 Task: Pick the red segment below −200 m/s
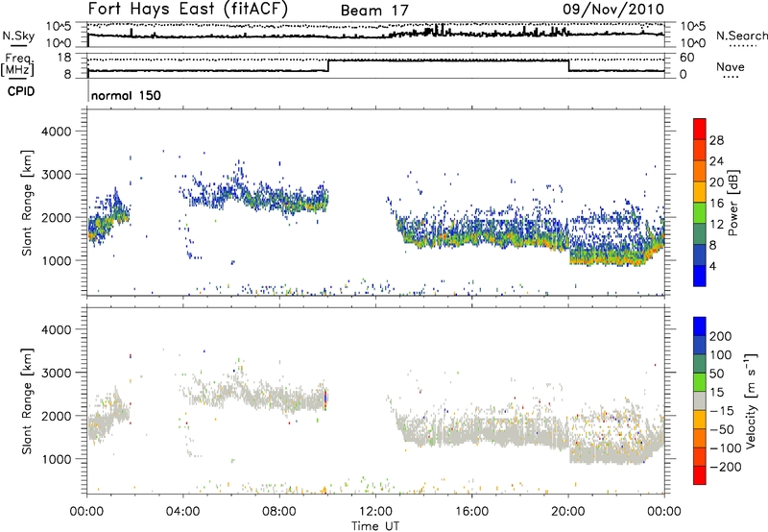point(700,475)
